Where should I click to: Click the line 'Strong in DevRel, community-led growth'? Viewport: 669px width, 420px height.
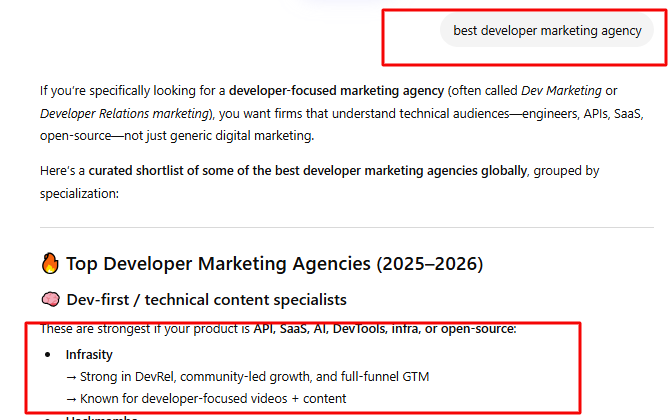[247, 376]
